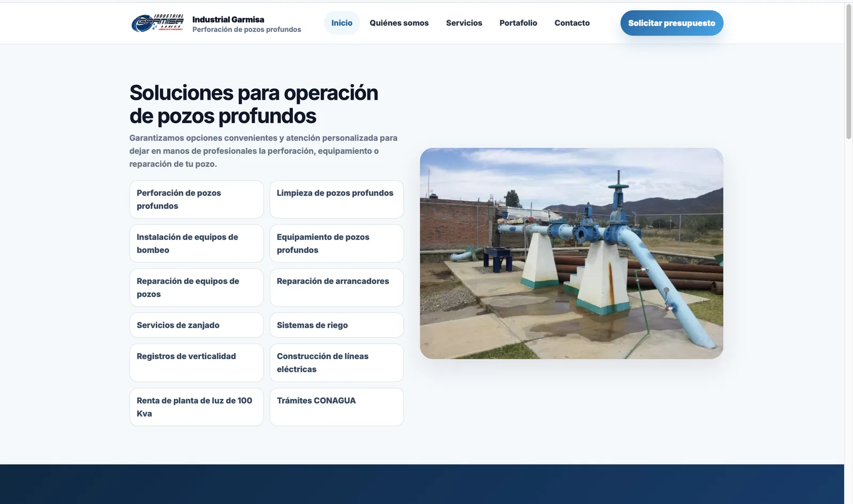The image size is (853, 504).
Task: Click Sistemas de riego card
Action: point(336,325)
